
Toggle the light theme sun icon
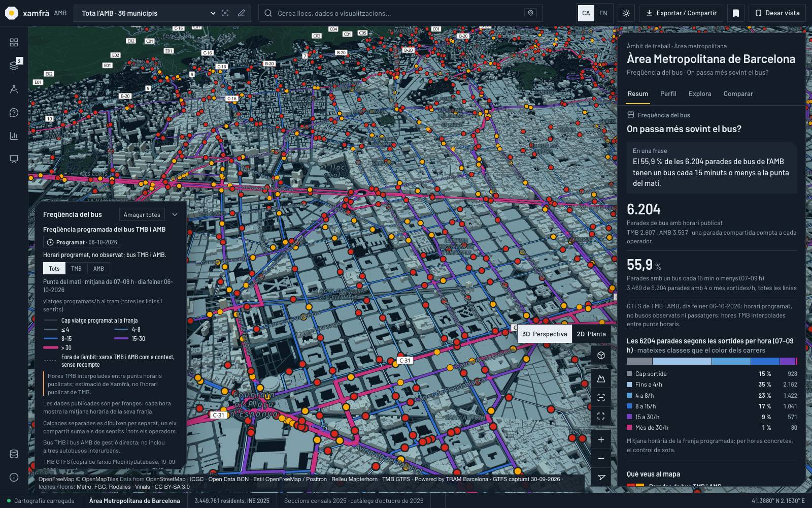pos(626,13)
